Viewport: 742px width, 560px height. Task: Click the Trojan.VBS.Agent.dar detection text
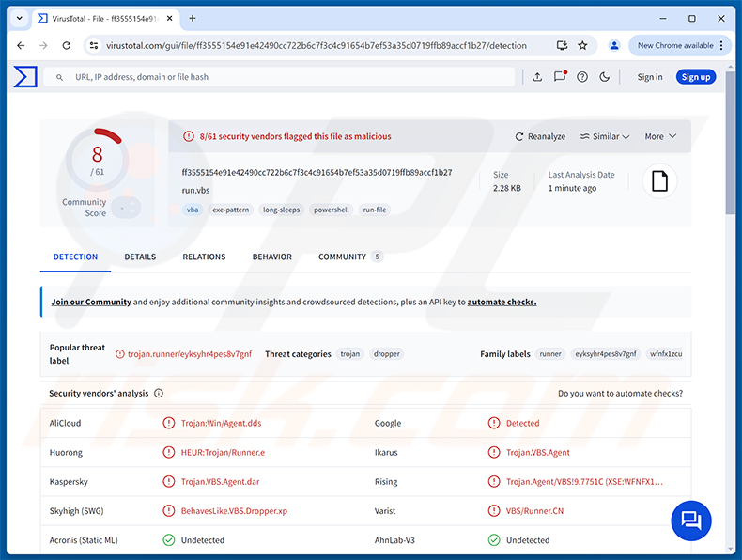pyautogui.click(x=220, y=481)
